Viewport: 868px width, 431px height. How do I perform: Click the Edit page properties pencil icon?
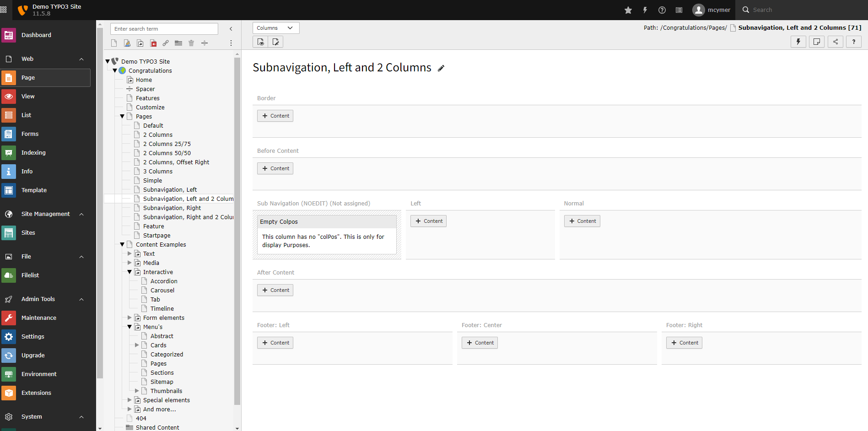(441, 68)
